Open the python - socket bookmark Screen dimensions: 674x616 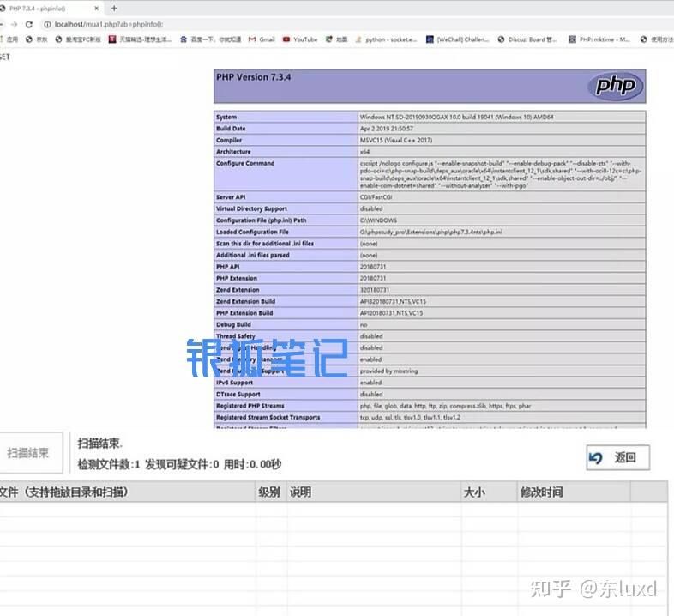coord(386,39)
